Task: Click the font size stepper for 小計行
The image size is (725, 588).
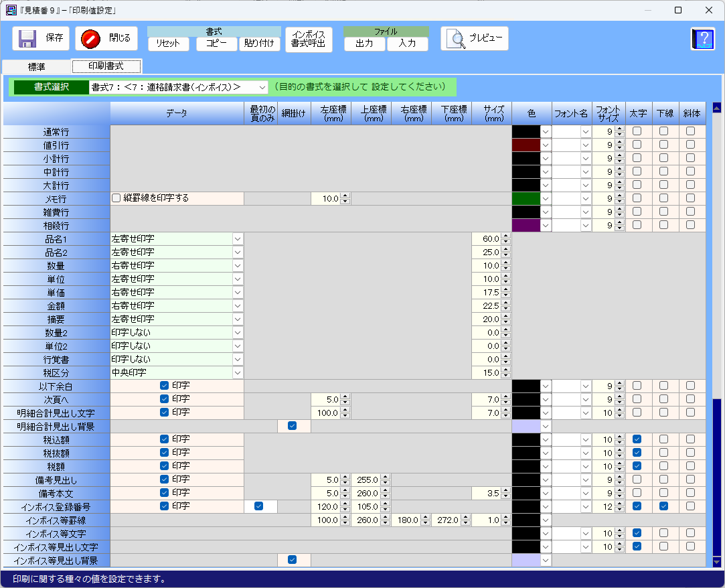Action: click(x=620, y=159)
